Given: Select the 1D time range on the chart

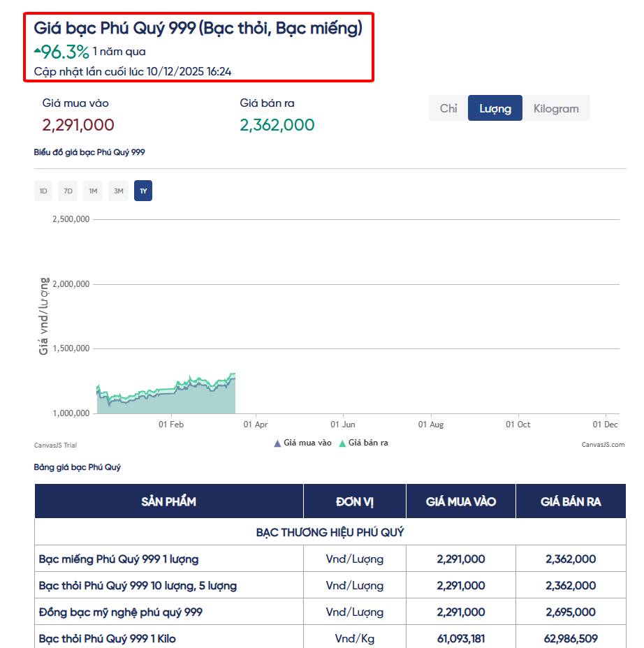Looking at the screenshot, I should click(x=43, y=190).
